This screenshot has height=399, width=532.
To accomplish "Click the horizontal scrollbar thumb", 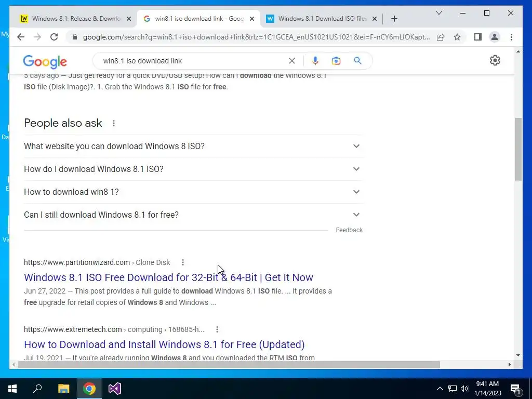I will [229, 364].
